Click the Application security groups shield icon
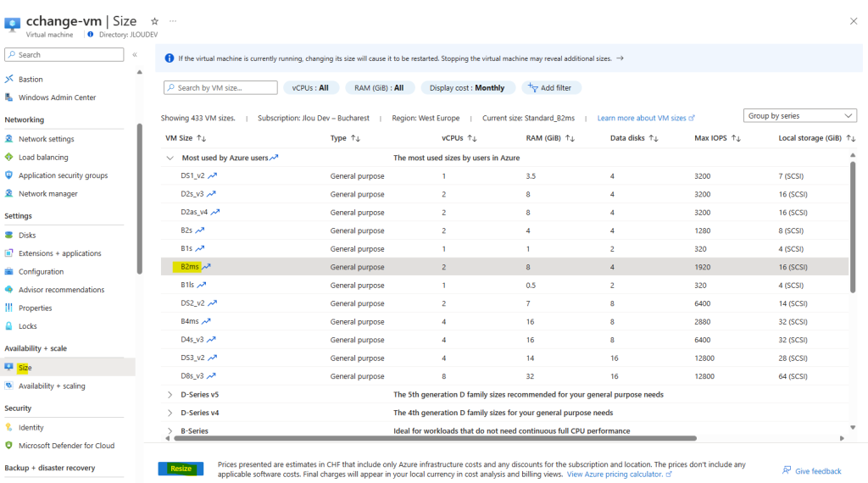The image size is (868, 483). (8, 175)
